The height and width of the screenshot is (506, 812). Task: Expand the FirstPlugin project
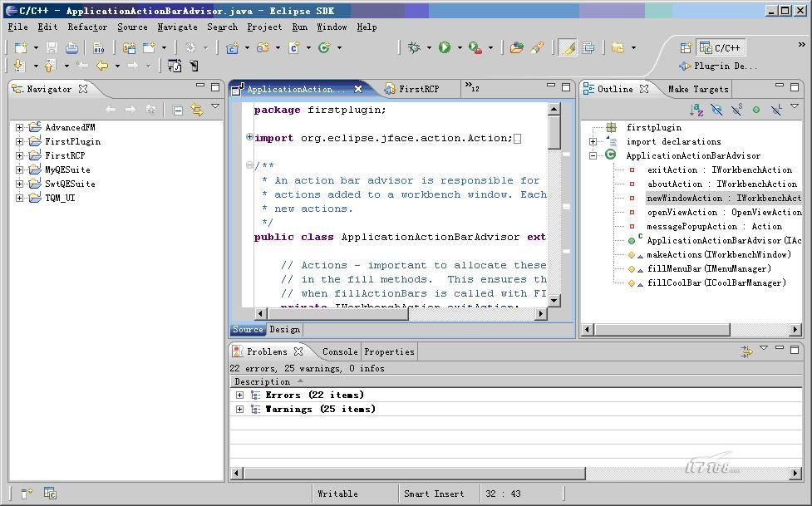click(19, 141)
